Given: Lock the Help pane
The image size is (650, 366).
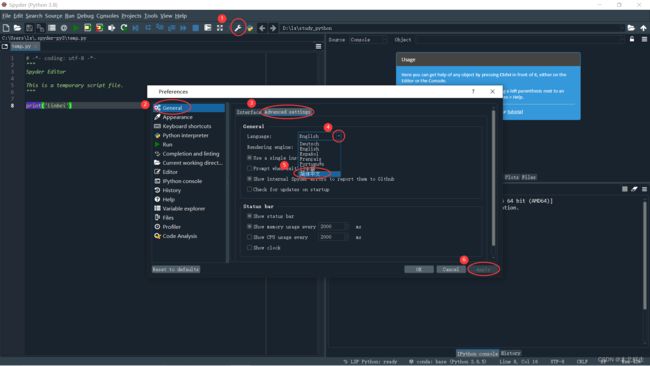Looking at the screenshot, I should click(632, 39).
